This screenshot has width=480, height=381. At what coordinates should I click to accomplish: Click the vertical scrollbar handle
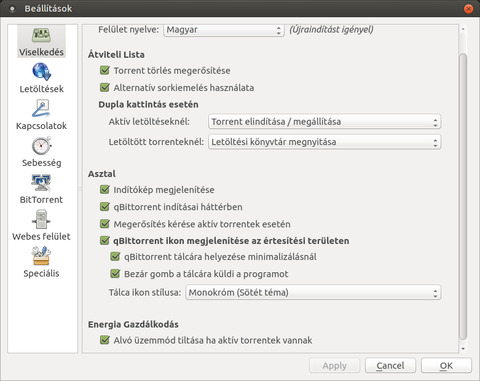[463, 197]
